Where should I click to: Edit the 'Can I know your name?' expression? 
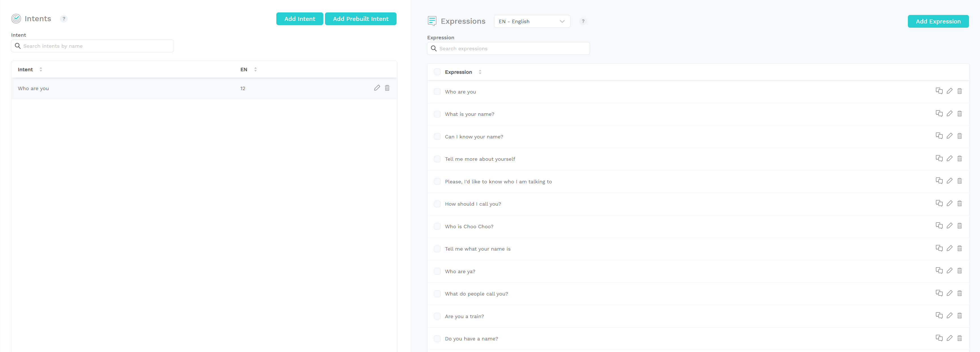coord(949,136)
